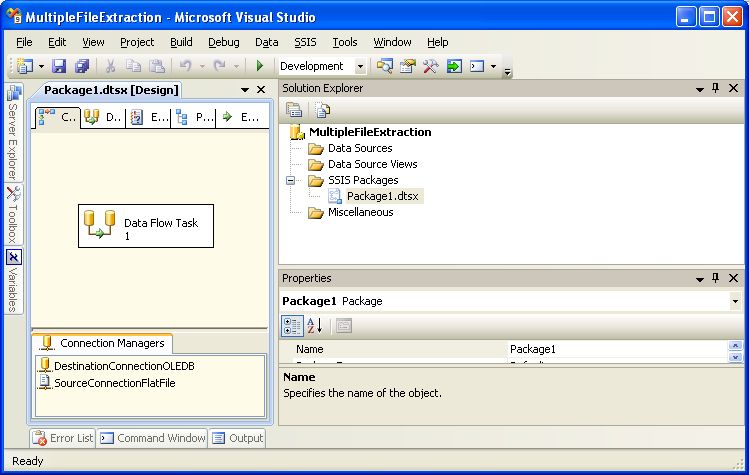Click the Undo arrow icon
This screenshot has height=475, width=749.
(x=185, y=66)
